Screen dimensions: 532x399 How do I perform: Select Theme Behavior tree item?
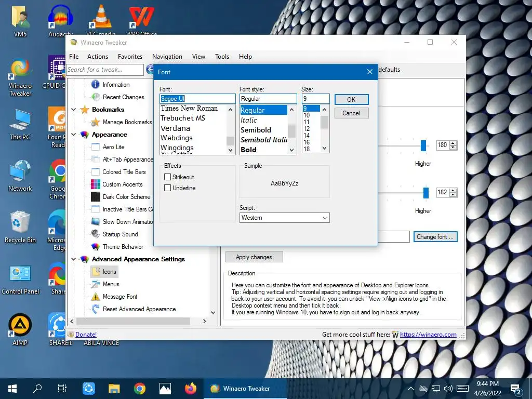click(x=123, y=247)
